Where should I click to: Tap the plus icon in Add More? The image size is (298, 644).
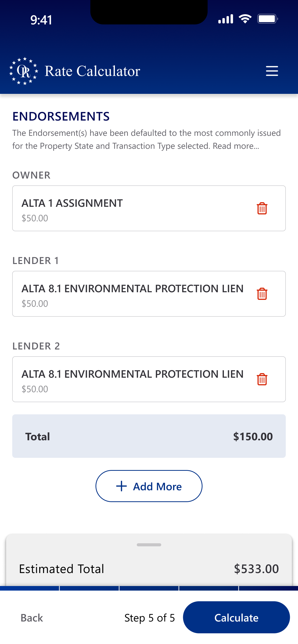click(121, 486)
